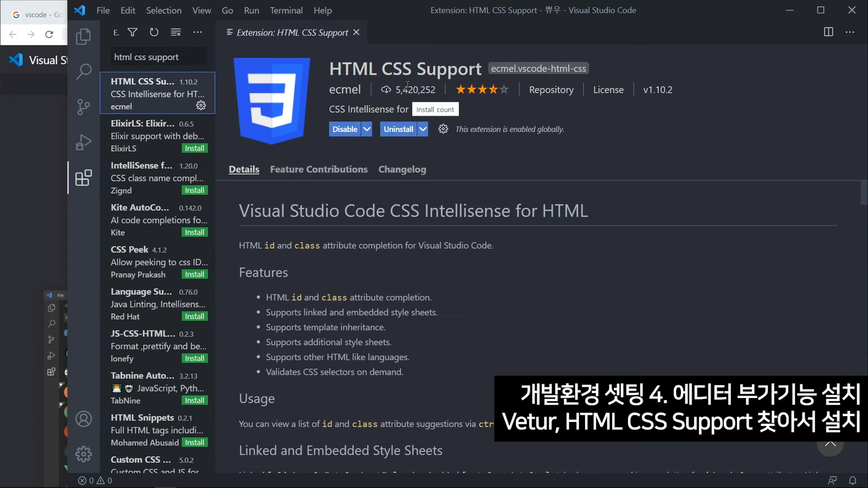This screenshot has height=488, width=868.
Task: Open Views and More Actions ellipsis in sidebar
Action: [x=198, y=32]
